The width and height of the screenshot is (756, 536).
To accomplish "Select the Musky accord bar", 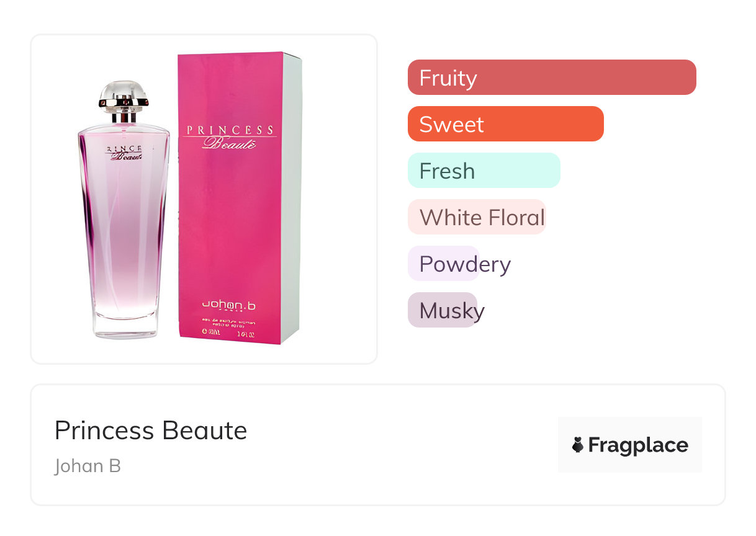I will tap(442, 310).
